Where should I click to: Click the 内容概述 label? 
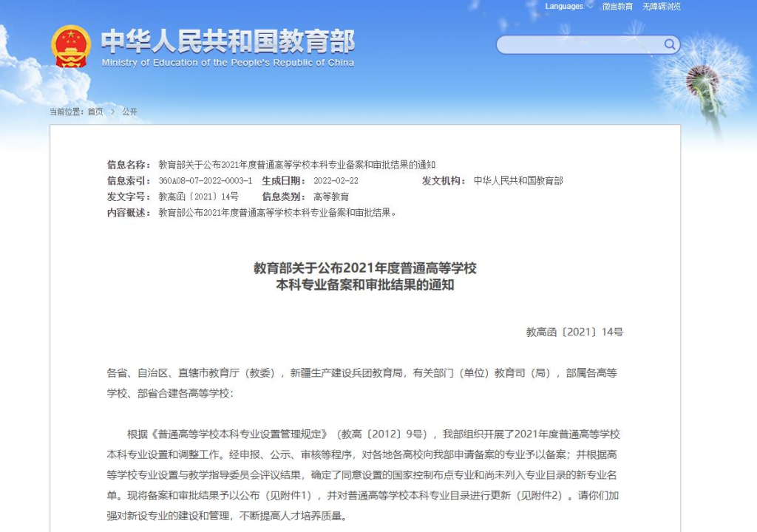[x=129, y=212]
